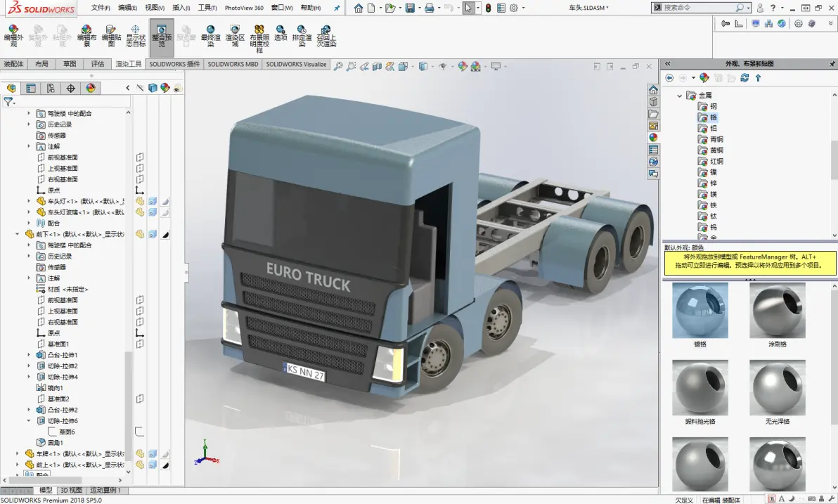This screenshot has width=838, height=504.
Task: Open the 工具(T) menu
Action: pos(207,8)
